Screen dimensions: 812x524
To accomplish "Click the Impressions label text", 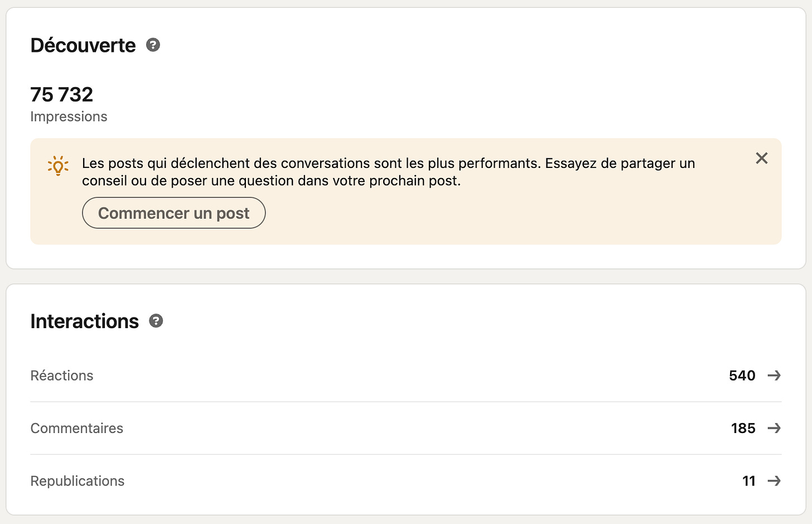I will (69, 117).
